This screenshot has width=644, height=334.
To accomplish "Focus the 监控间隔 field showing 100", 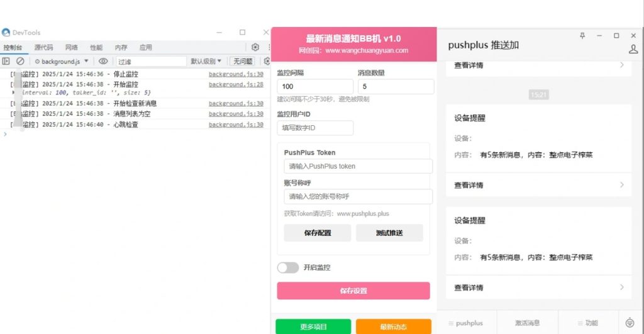I will (315, 86).
